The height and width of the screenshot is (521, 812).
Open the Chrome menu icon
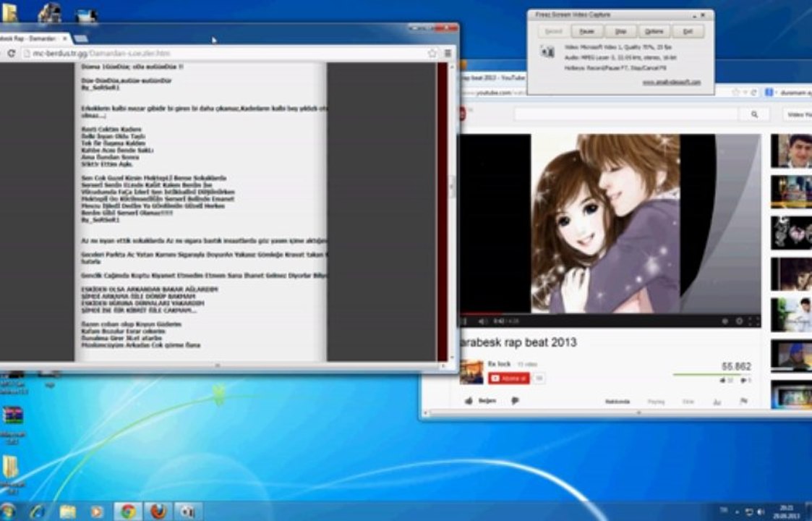448,53
